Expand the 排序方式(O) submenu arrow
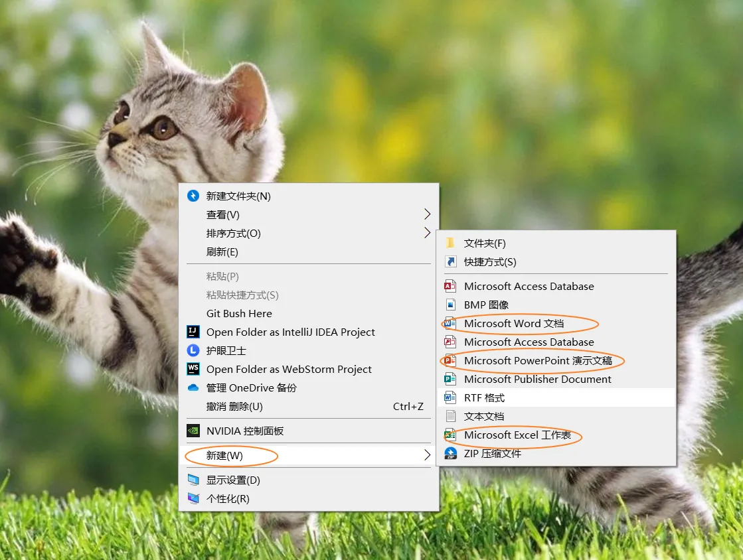The image size is (743, 560). (x=427, y=233)
